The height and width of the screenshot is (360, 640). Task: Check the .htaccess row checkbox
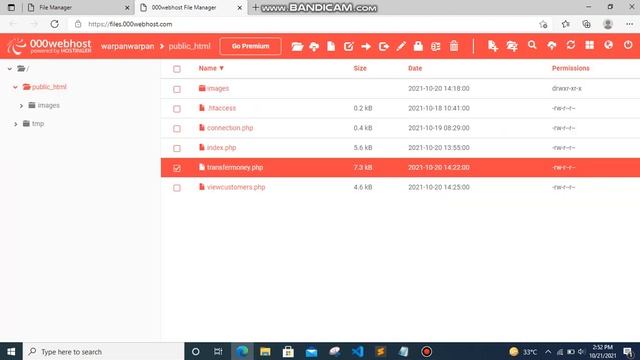pyautogui.click(x=177, y=109)
